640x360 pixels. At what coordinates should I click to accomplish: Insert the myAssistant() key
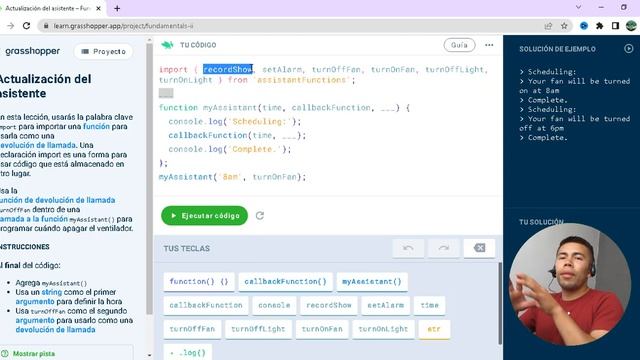click(x=372, y=282)
